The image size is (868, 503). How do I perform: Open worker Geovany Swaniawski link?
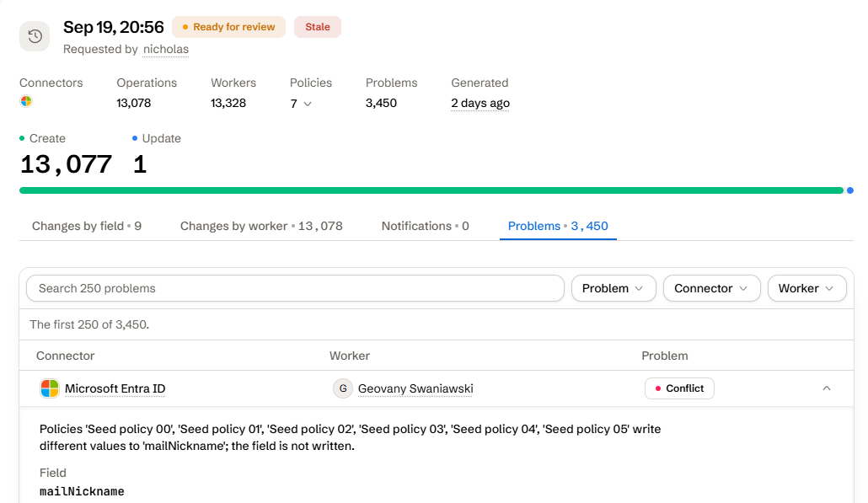[x=415, y=388]
